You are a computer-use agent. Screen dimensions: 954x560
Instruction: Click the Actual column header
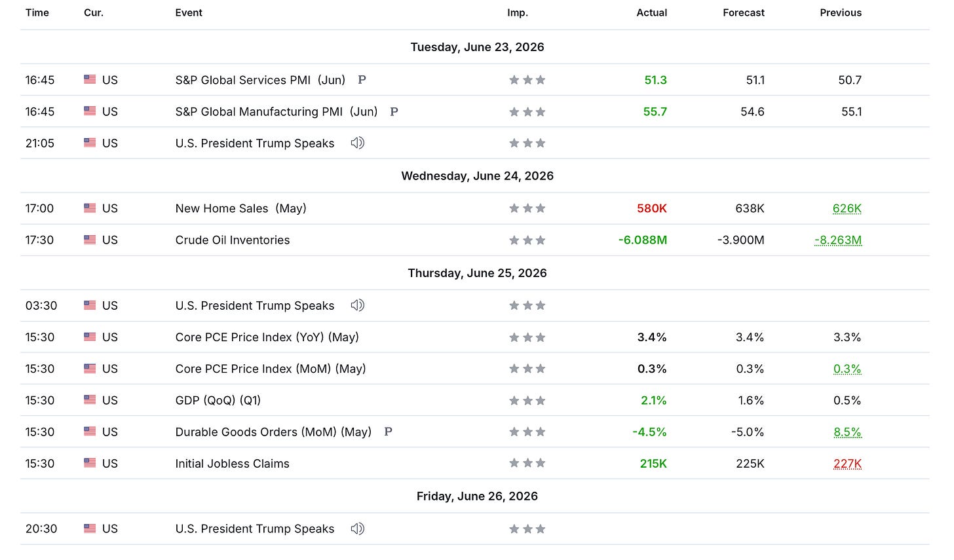click(652, 12)
